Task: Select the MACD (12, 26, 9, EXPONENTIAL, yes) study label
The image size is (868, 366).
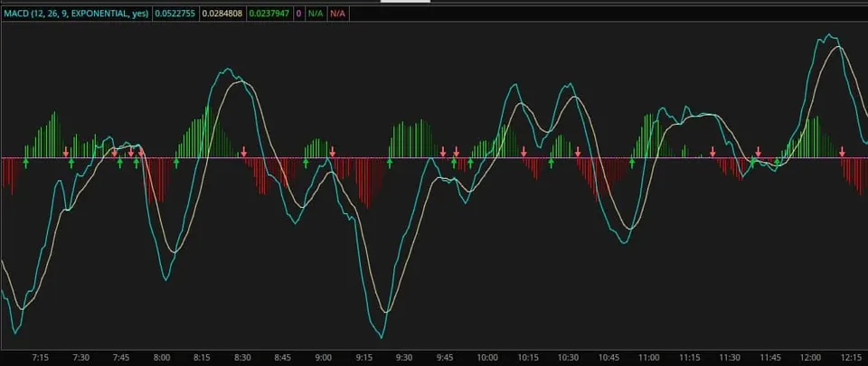Action: (76, 14)
